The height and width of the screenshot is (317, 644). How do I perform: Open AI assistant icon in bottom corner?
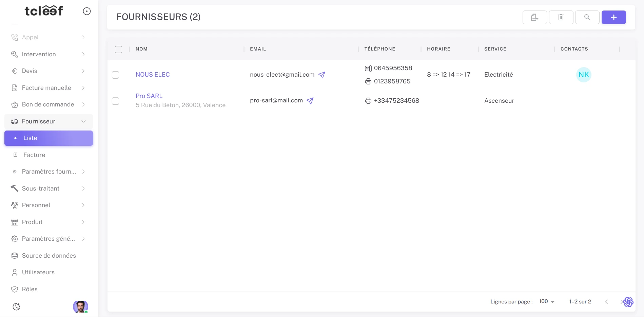tap(628, 302)
